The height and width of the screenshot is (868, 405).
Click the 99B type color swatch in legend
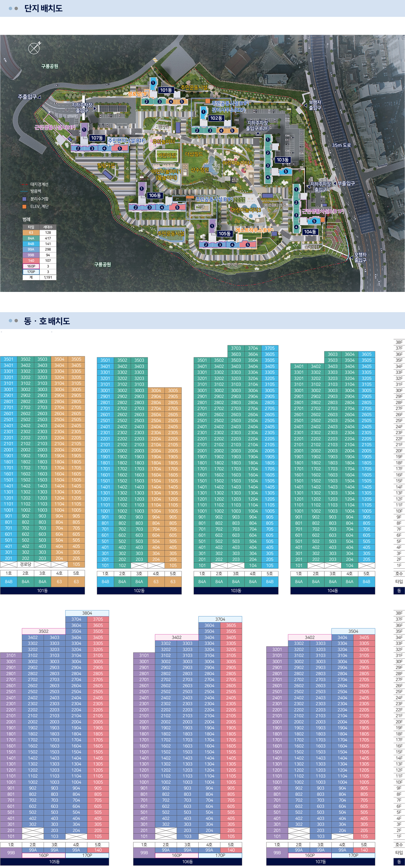point(31,255)
